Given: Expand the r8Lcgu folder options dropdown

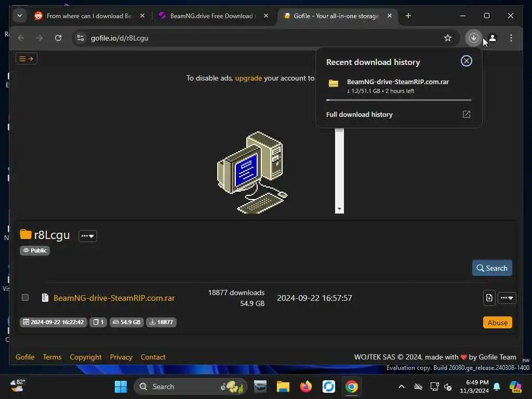Looking at the screenshot, I should pos(87,236).
